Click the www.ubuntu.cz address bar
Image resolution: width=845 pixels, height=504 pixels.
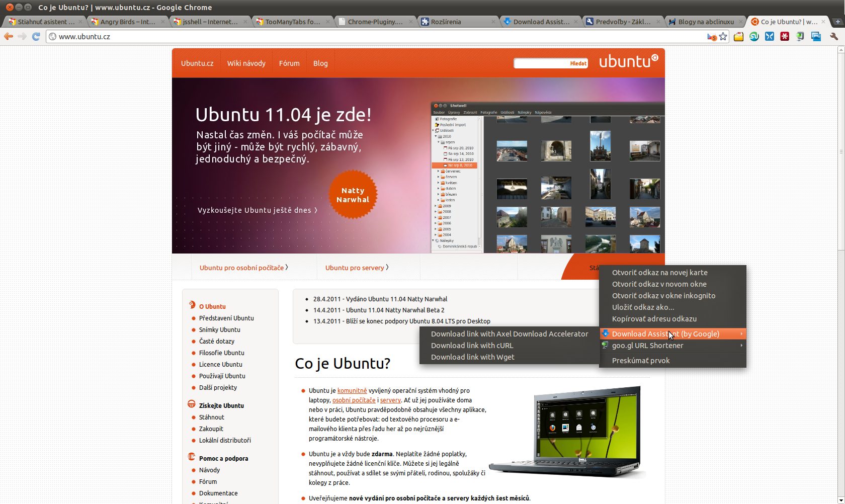click(352, 36)
